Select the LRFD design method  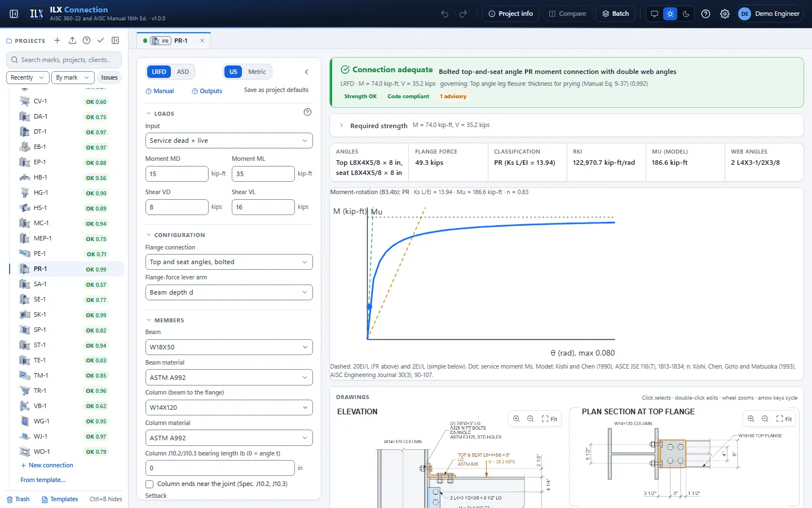159,72
